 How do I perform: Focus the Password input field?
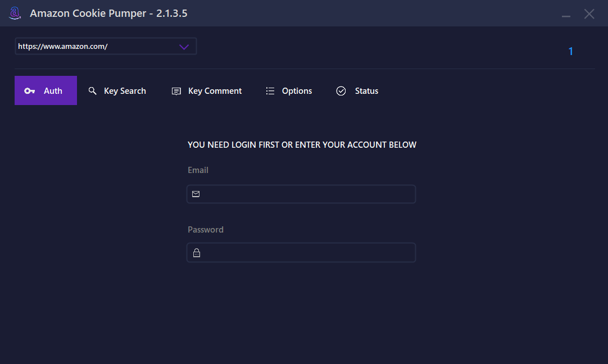coord(301,252)
